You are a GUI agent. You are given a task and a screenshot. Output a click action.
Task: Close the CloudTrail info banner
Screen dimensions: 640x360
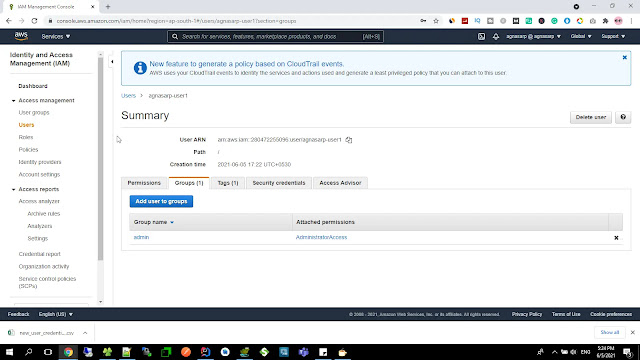pos(624,58)
